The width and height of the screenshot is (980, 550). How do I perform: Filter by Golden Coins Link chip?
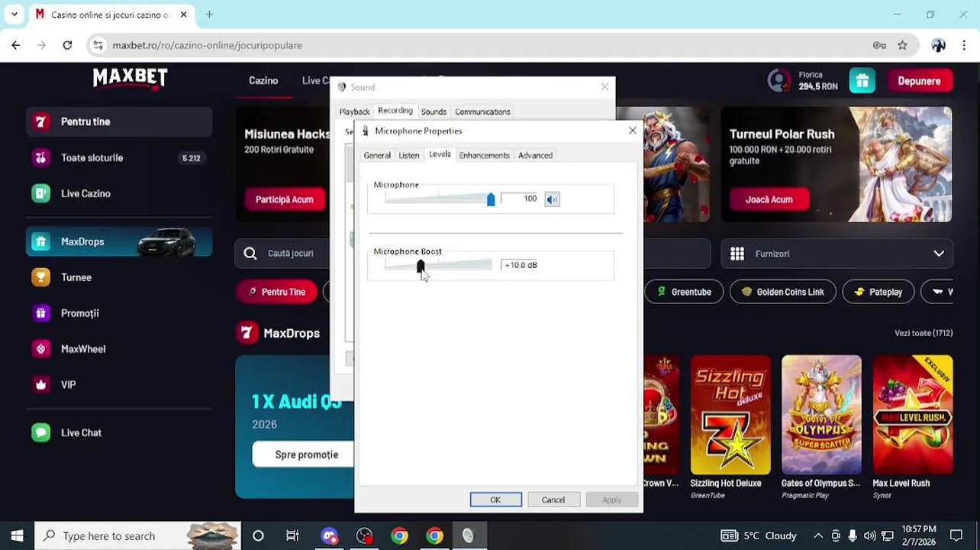click(782, 292)
